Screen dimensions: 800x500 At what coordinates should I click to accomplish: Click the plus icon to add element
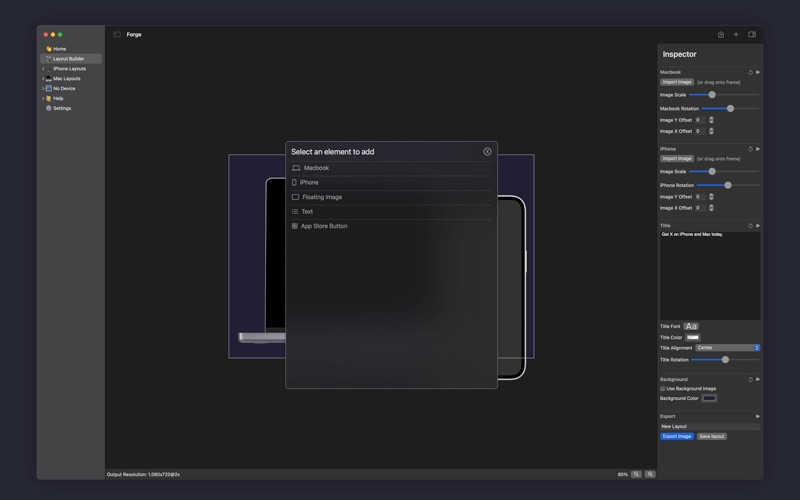tap(736, 35)
